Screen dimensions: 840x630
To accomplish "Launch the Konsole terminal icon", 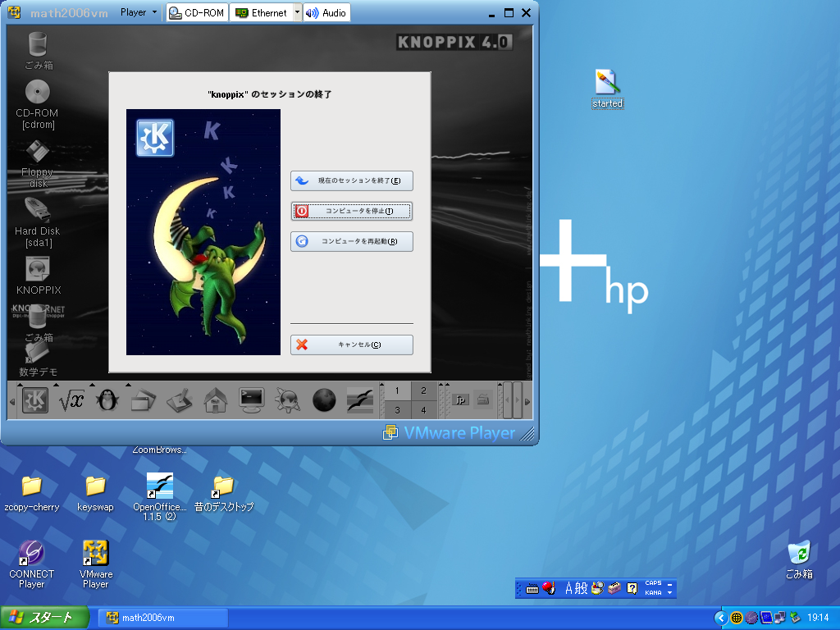I will (251, 400).
